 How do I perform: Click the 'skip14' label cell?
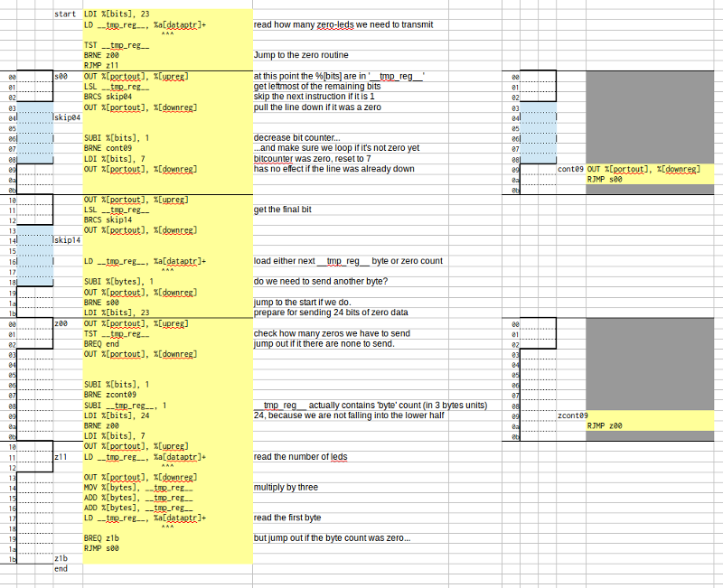pyautogui.click(x=67, y=240)
